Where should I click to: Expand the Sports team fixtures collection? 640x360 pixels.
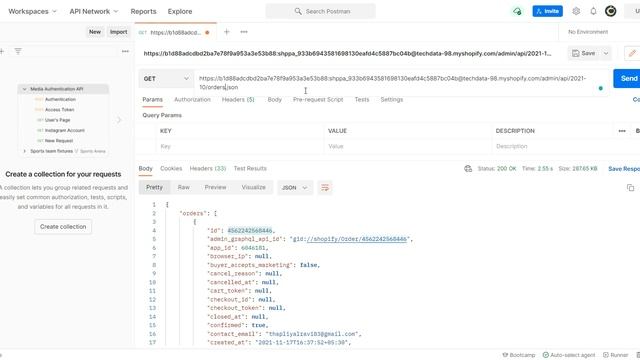[x=24, y=151]
